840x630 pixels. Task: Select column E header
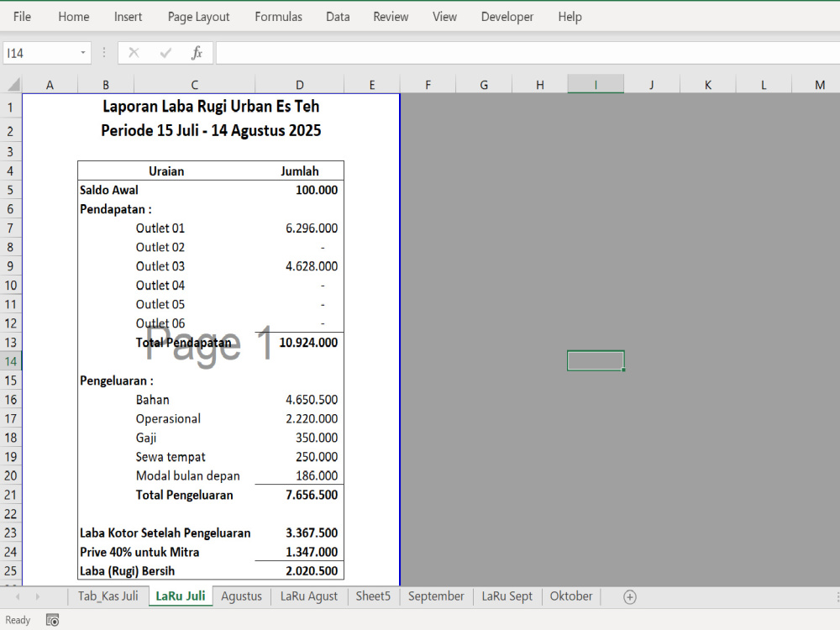[x=372, y=85]
